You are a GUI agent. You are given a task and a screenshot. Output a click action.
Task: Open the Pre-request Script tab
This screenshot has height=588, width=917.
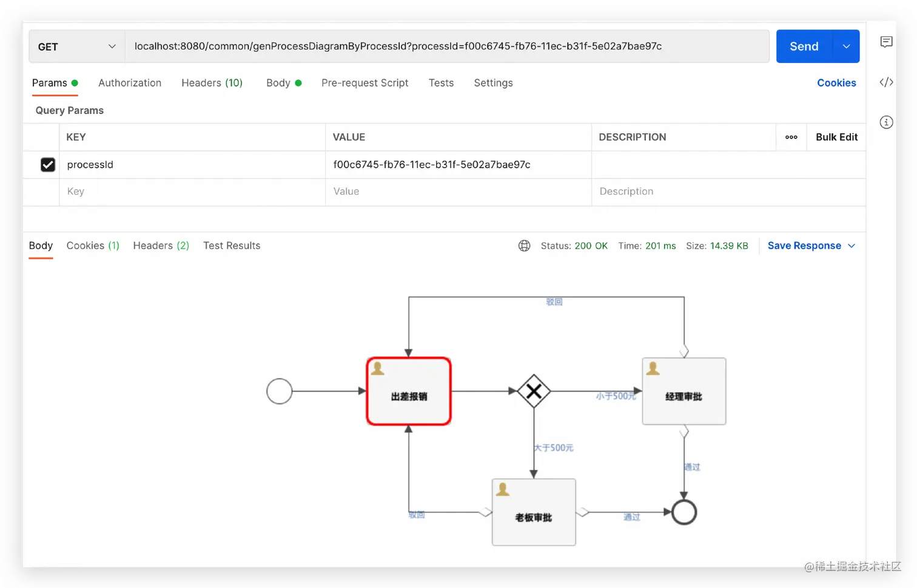(364, 83)
